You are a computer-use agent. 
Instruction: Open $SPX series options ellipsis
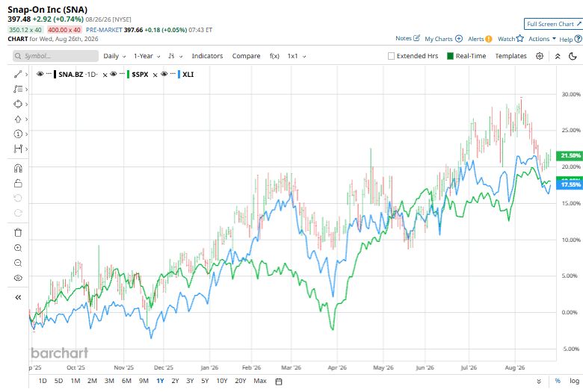tap(122, 74)
